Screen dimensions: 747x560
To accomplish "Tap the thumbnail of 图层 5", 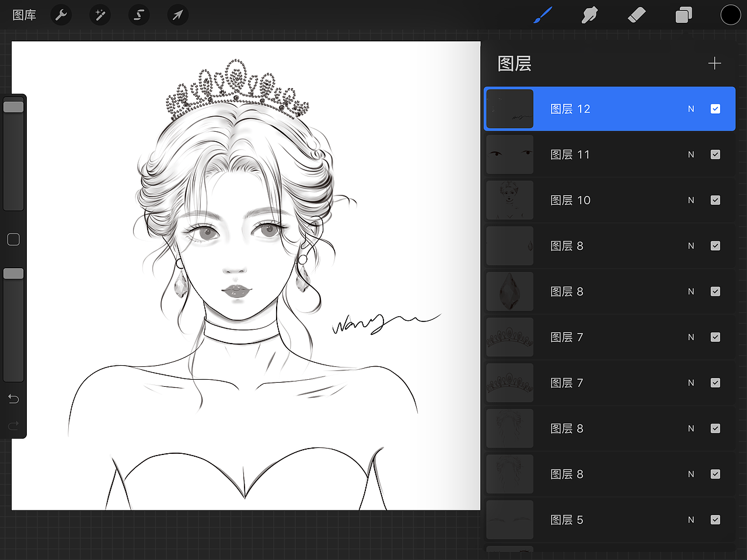I will 510,520.
